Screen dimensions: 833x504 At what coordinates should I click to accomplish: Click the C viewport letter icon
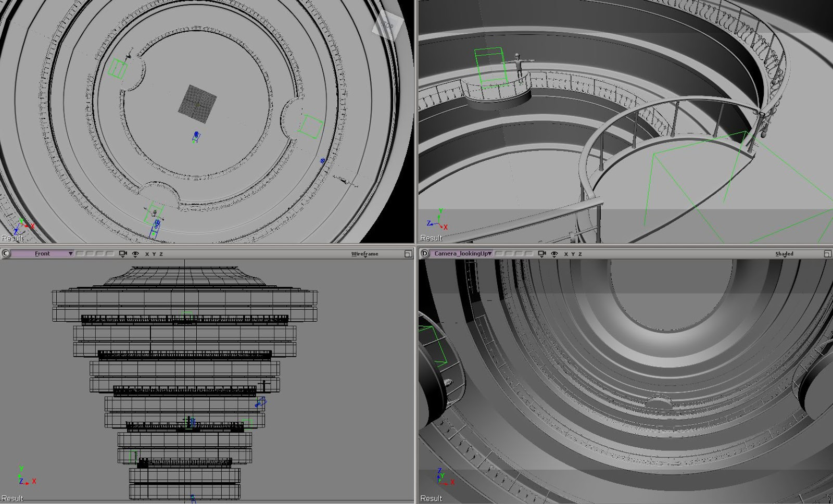(6, 254)
